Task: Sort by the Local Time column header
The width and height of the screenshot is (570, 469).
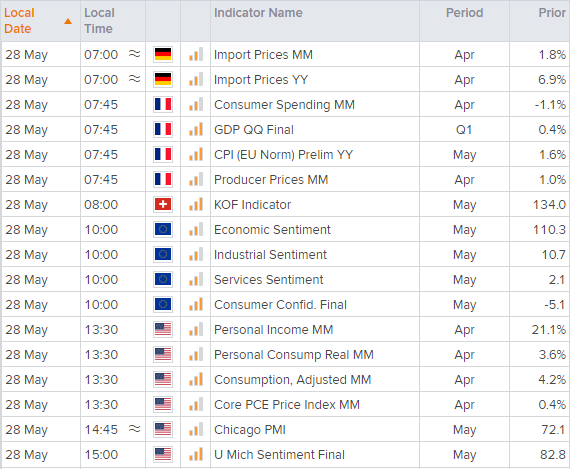Action: click(99, 21)
